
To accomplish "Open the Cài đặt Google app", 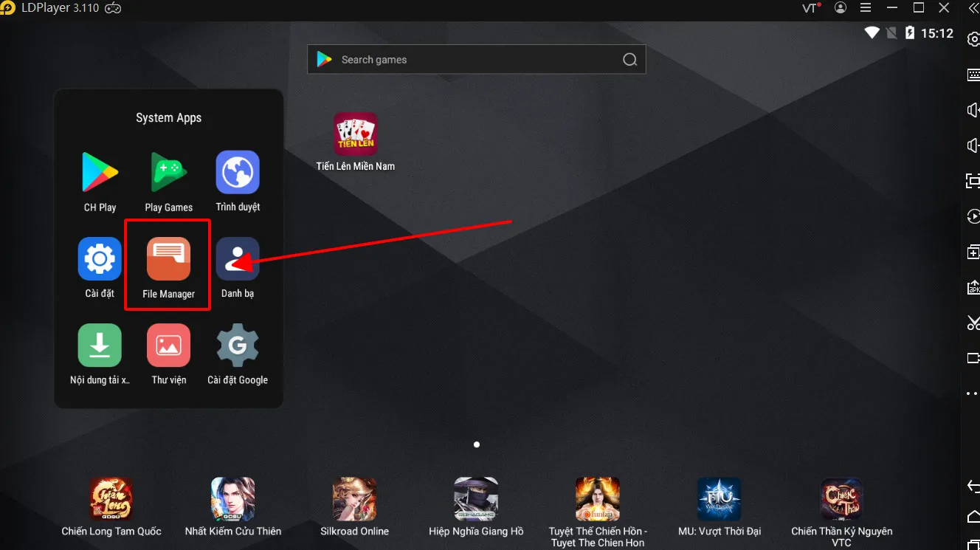I will point(238,346).
